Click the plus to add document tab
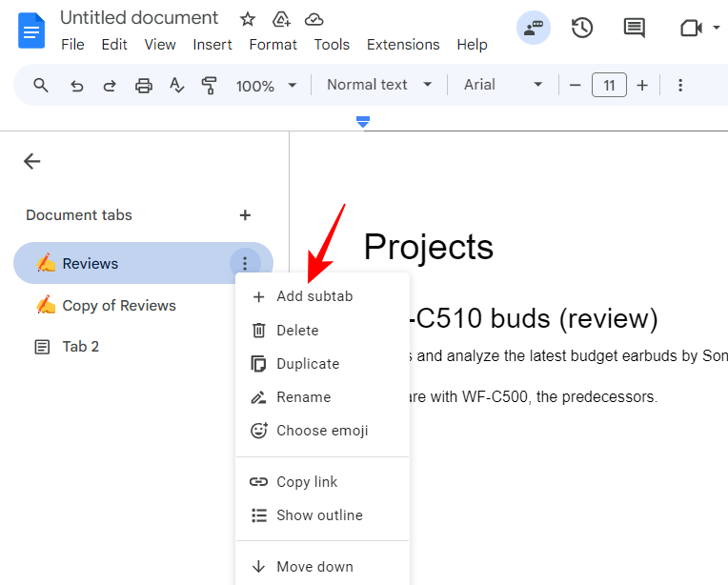Viewport: 728px width, 585px height. (245, 215)
